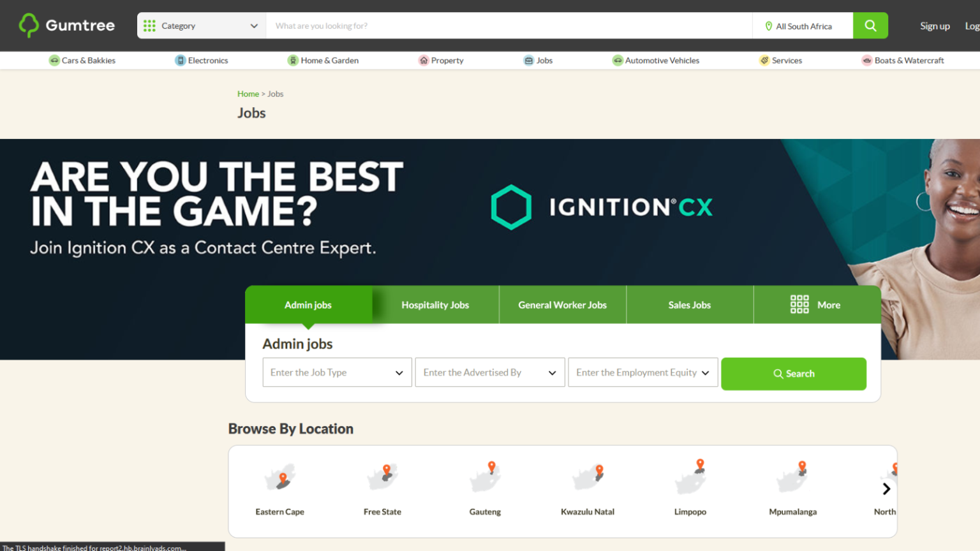Screen dimensions: 980x551
Task: Expand the Category dropdown
Action: [201, 26]
